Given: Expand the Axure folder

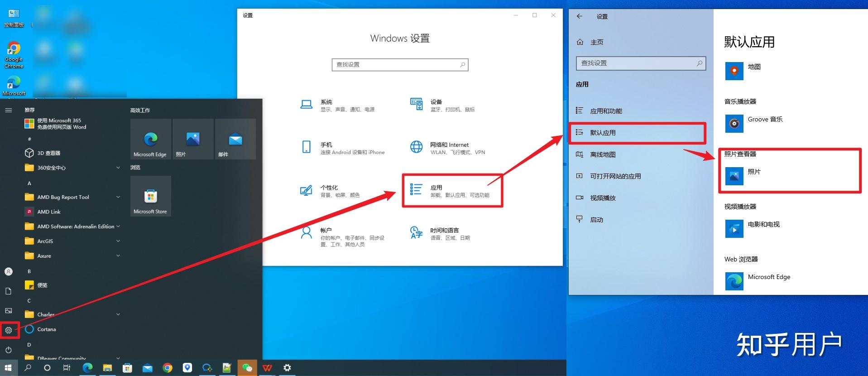Looking at the screenshot, I should click(x=72, y=256).
